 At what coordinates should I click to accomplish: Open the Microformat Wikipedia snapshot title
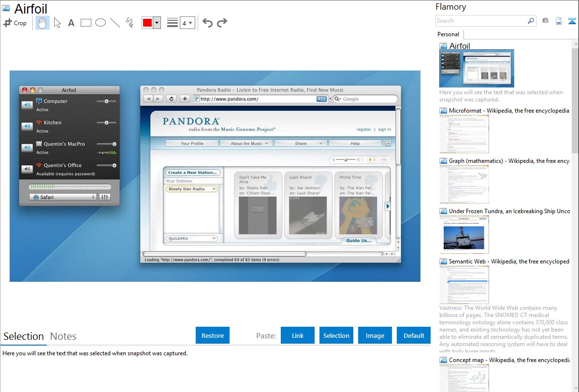[x=509, y=111]
